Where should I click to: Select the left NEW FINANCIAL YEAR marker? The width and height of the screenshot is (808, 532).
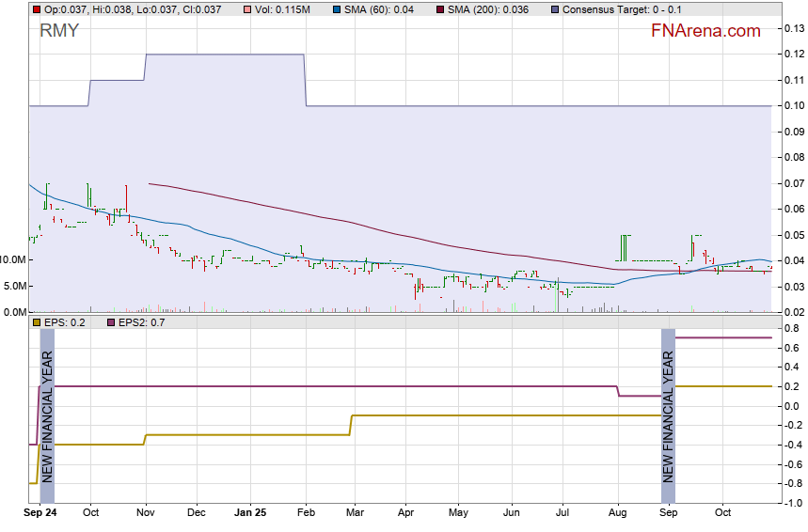46,415
